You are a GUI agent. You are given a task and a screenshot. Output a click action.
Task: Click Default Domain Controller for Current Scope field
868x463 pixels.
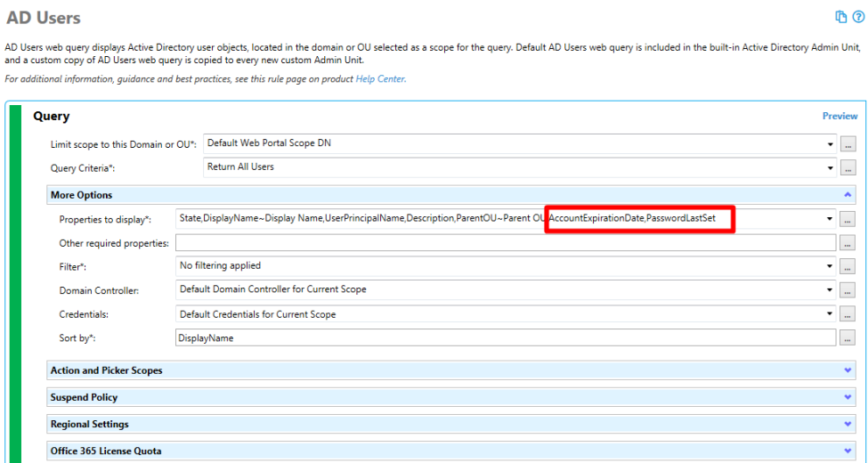(x=506, y=289)
